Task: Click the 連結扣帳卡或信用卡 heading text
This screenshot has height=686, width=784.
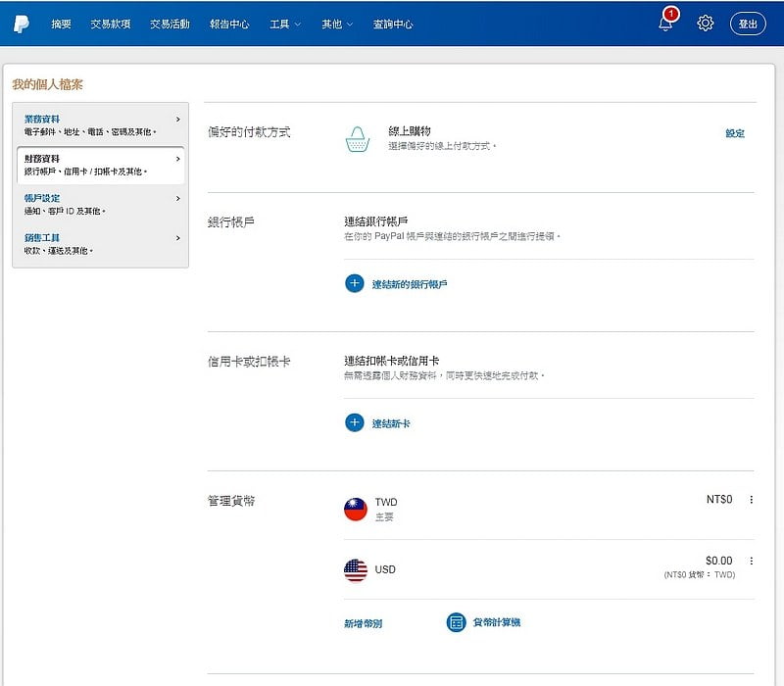Action: (x=391, y=361)
